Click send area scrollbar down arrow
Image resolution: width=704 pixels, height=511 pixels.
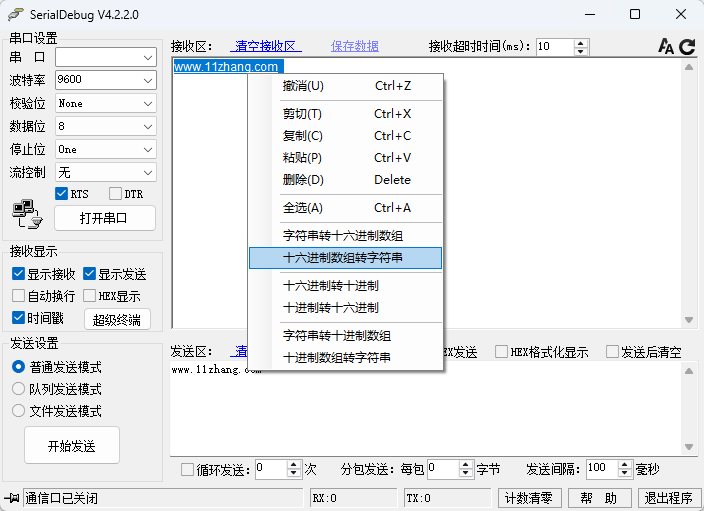[689, 447]
